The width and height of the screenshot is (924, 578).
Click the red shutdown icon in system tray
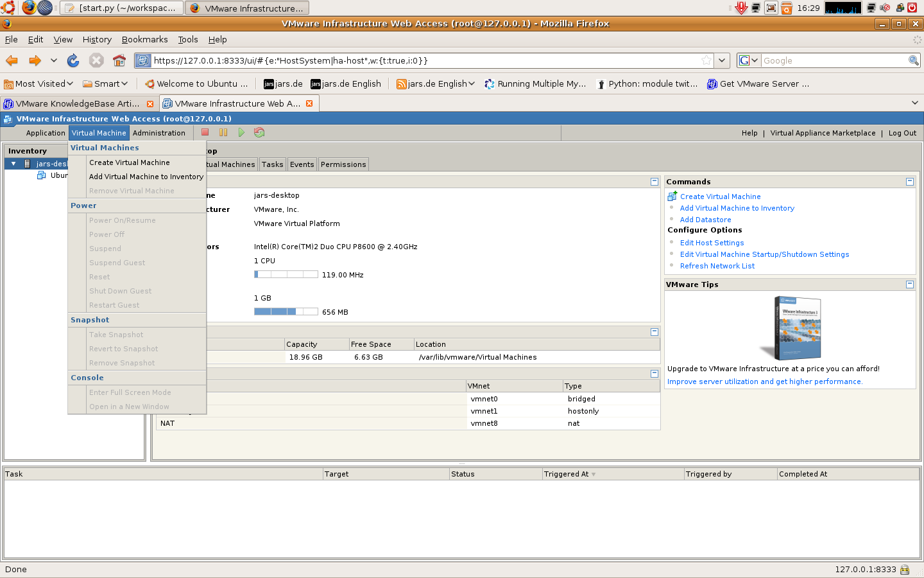pyautogui.click(x=912, y=8)
